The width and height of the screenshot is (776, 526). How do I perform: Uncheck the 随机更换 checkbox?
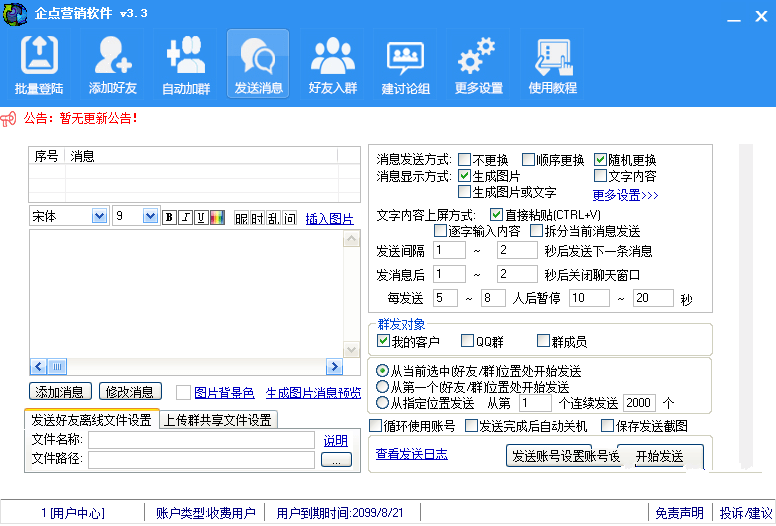pos(600,159)
